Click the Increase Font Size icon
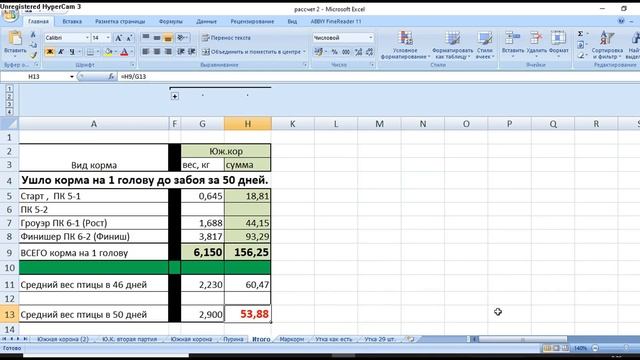This screenshot has height=360, width=640. [118, 38]
